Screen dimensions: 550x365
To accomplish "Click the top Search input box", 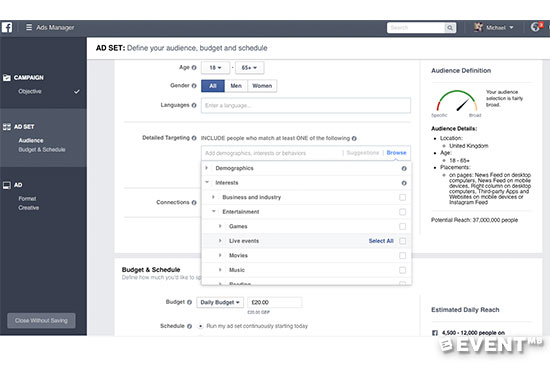I will click(x=416, y=28).
